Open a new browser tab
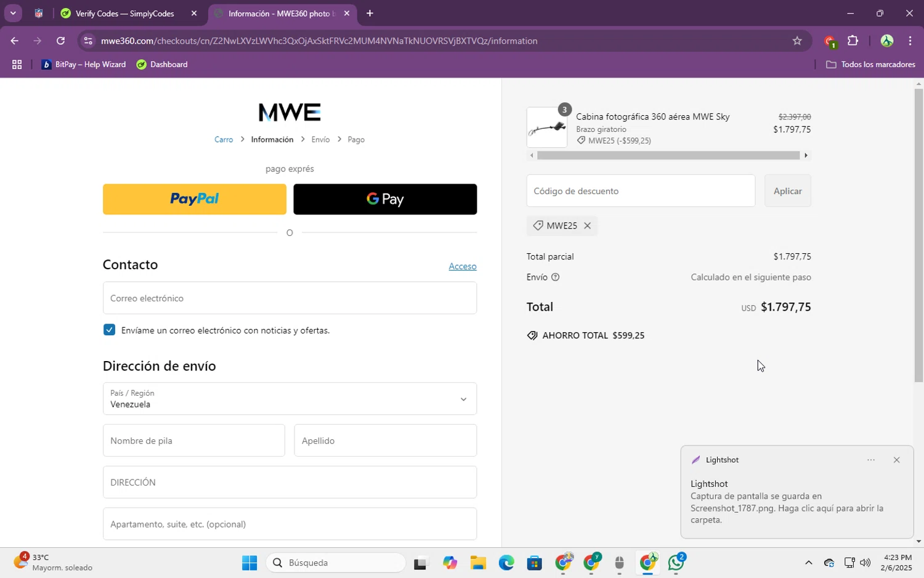This screenshot has width=924, height=578. [x=370, y=14]
